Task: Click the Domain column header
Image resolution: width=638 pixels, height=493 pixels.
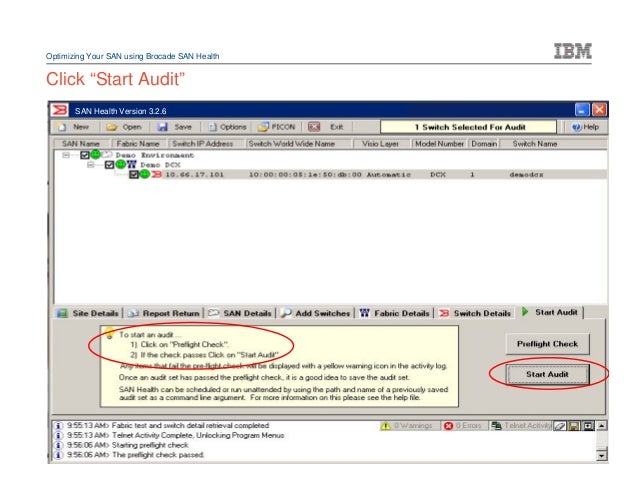Action: pyautogui.click(x=484, y=144)
